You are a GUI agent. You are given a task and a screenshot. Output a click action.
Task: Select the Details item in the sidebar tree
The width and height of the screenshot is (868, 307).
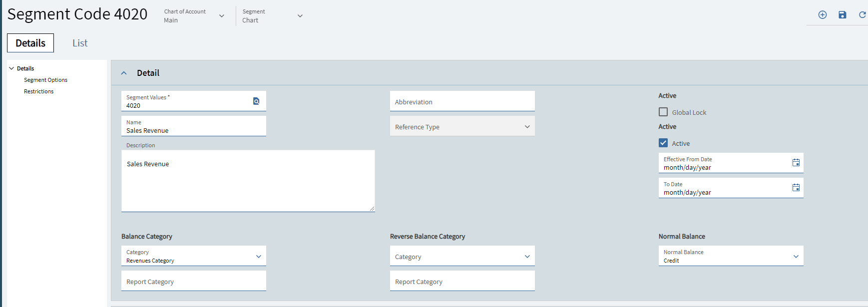tap(25, 68)
